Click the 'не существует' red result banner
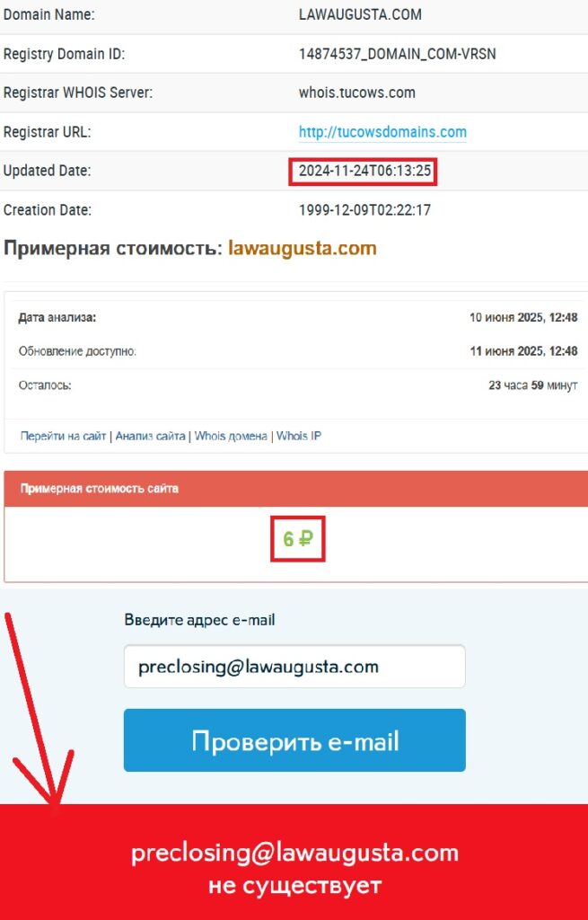 [294, 862]
